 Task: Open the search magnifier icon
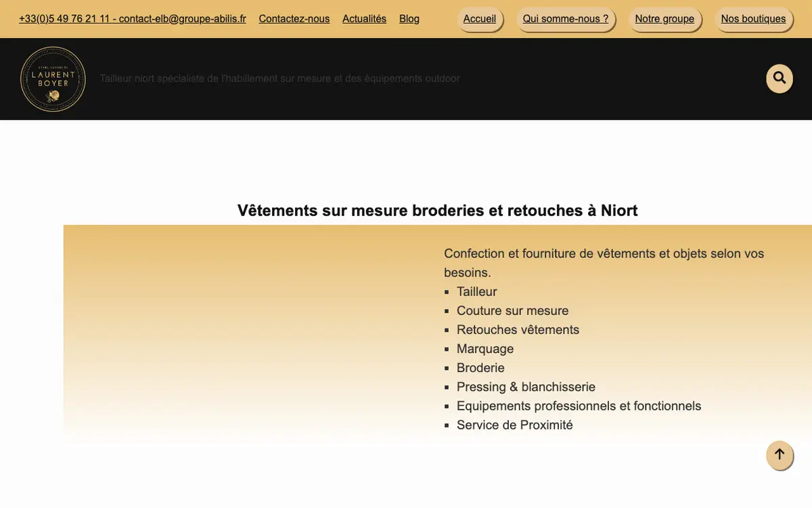pos(779,78)
